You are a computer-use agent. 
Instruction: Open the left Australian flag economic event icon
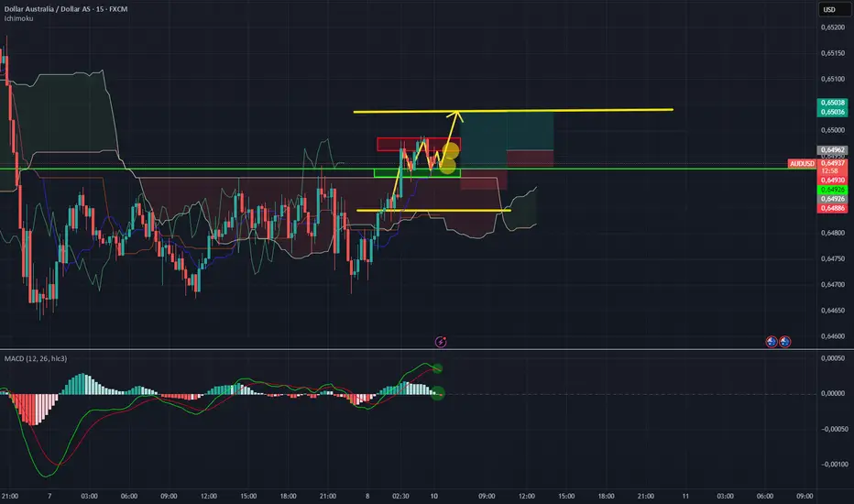pos(772,342)
